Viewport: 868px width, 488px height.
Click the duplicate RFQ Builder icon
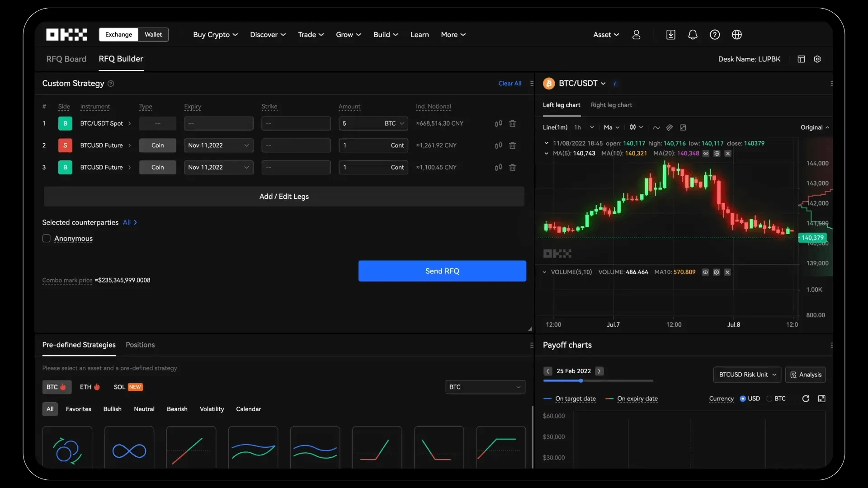[801, 59]
